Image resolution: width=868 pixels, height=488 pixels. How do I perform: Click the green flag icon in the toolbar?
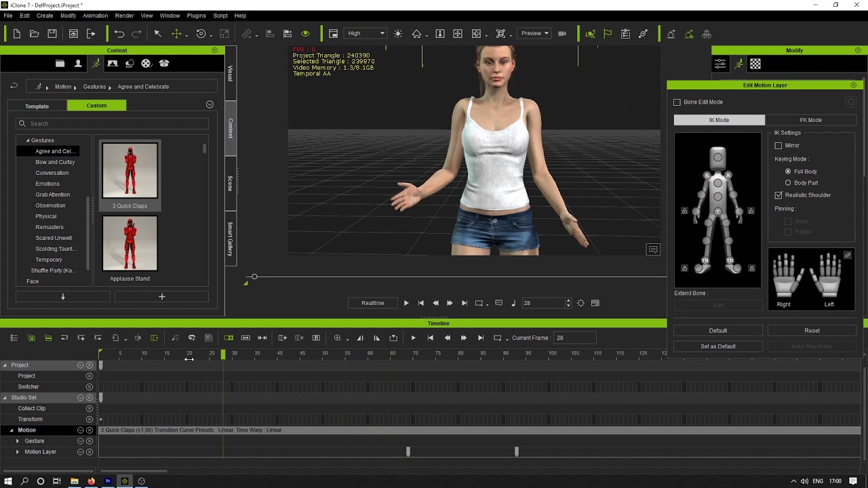[608, 34]
